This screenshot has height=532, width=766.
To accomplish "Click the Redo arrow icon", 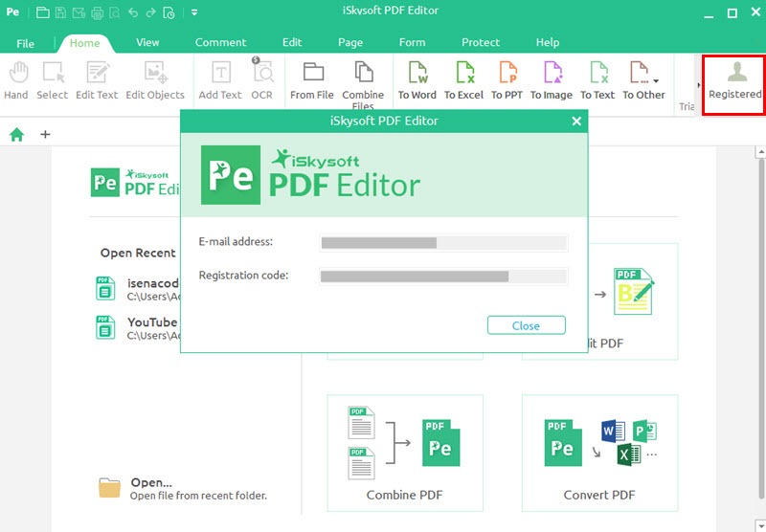I will pyautogui.click(x=150, y=13).
